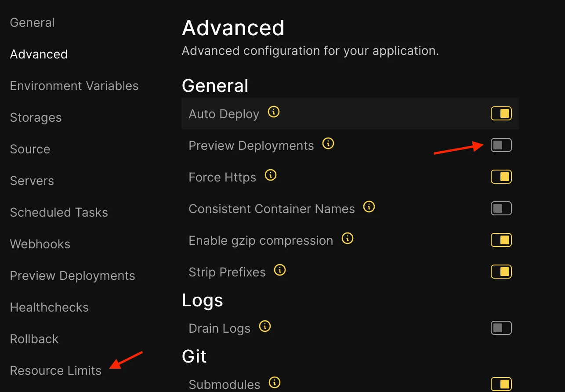This screenshot has height=392, width=565.
Task: Click the Strip Prefixes info icon
Action: (280, 270)
